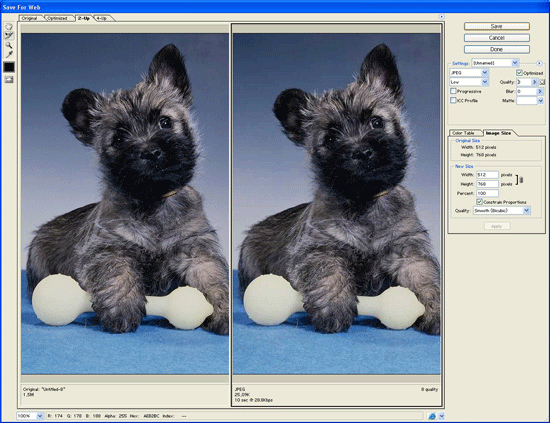Open the Blur value slider arrow
The width and height of the screenshot is (550, 423).
540,91
